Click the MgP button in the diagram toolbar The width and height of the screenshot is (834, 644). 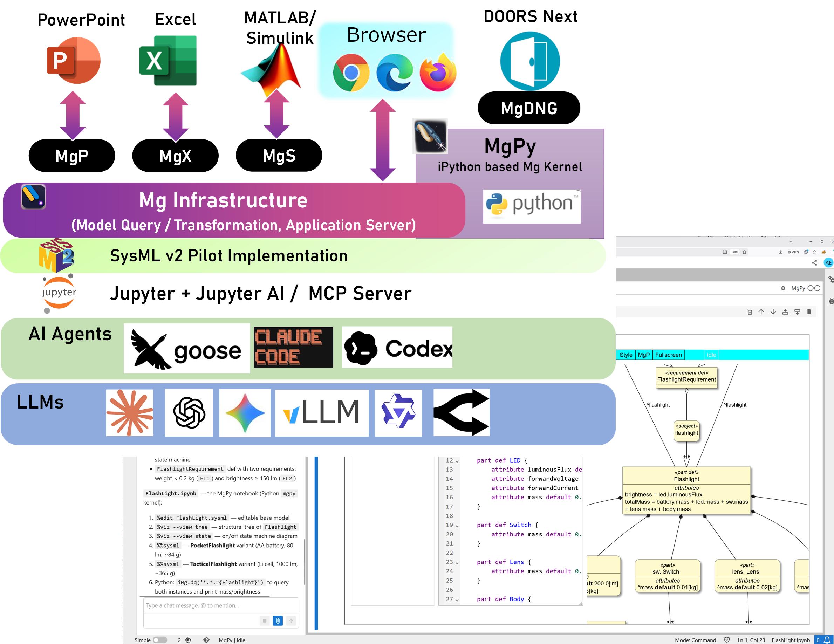click(x=644, y=355)
